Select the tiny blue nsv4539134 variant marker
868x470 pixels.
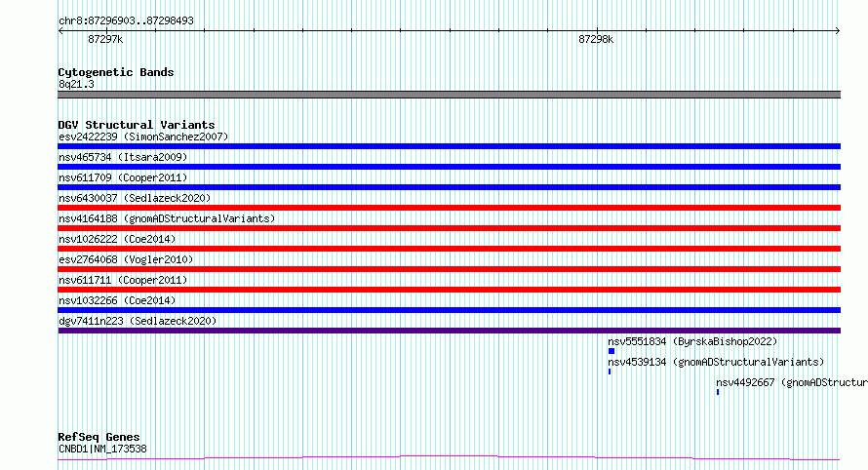[610, 372]
